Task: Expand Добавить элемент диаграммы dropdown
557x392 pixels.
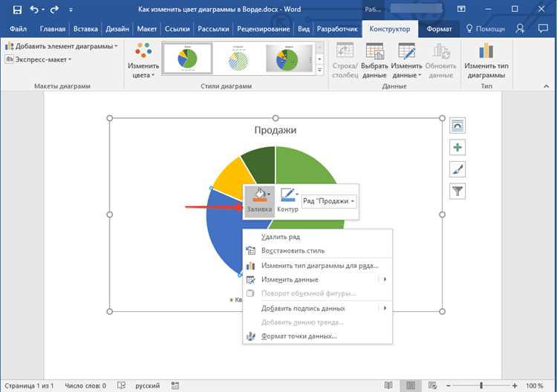Action: pos(61,46)
